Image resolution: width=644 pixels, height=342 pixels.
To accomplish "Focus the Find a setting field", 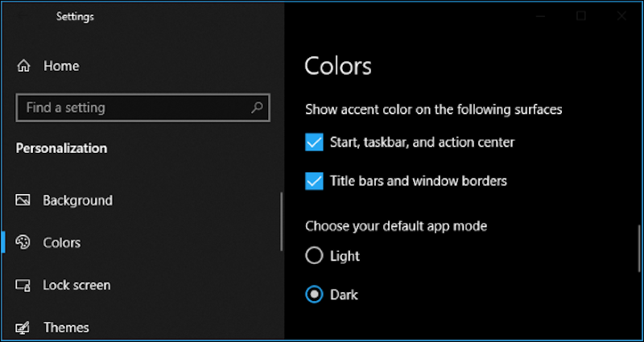I will [x=143, y=108].
